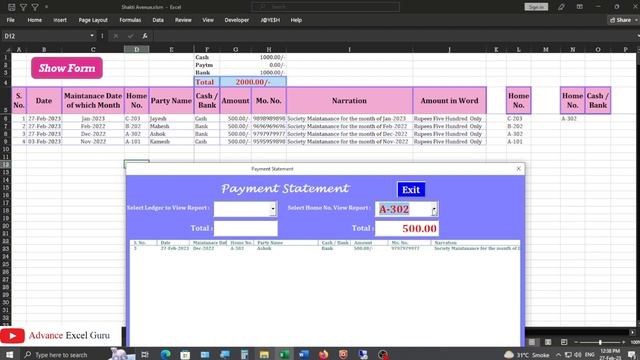Click the Excel taskbar icon
The height and width of the screenshot is (360, 640).
click(x=284, y=355)
